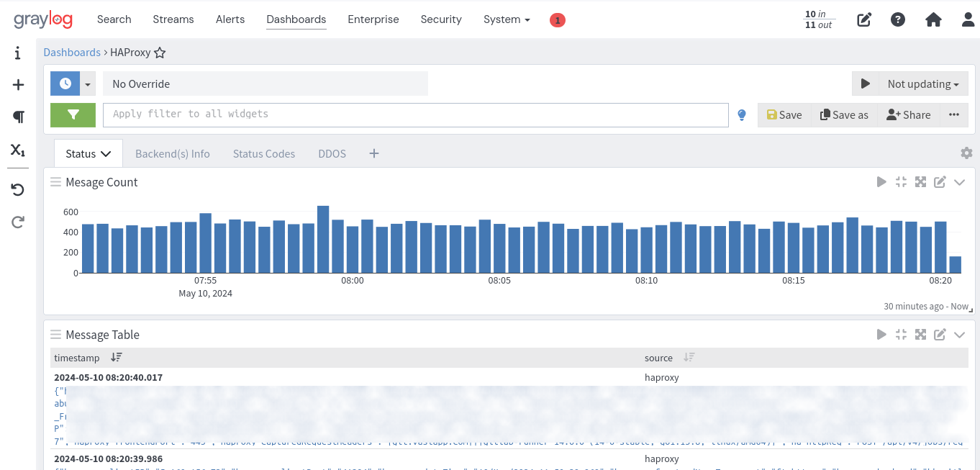Open the Security menu item

pyautogui.click(x=441, y=19)
